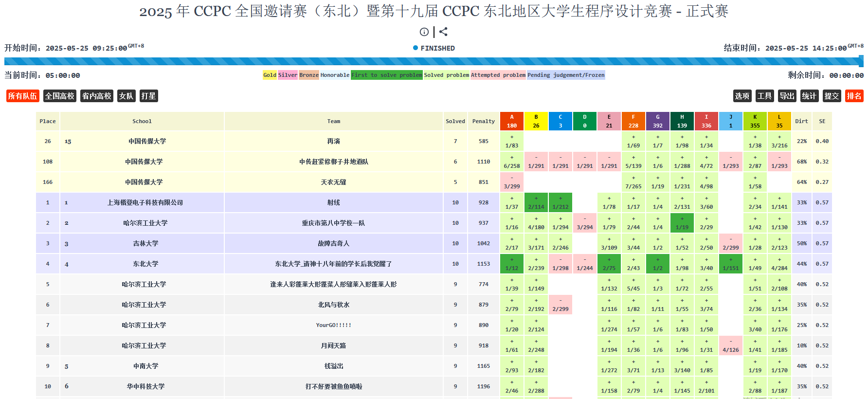Viewport: 868px width, 399px height.
Task: Click the share icon below title
Action: point(443,32)
